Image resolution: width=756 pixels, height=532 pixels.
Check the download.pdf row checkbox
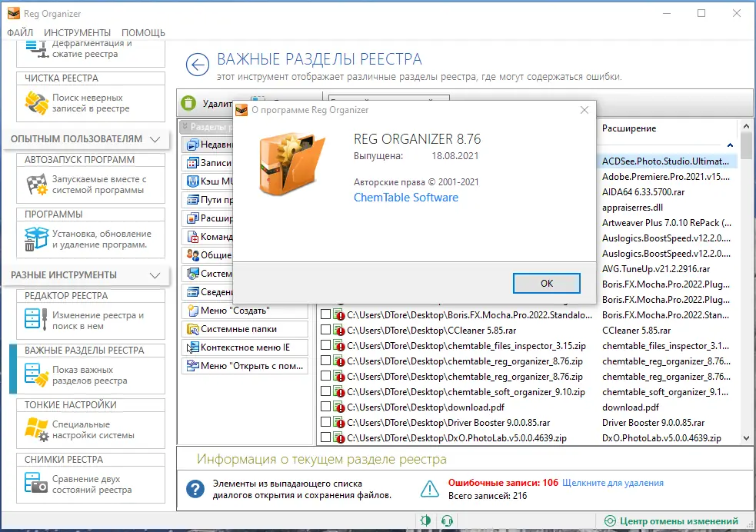(x=325, y=407)
